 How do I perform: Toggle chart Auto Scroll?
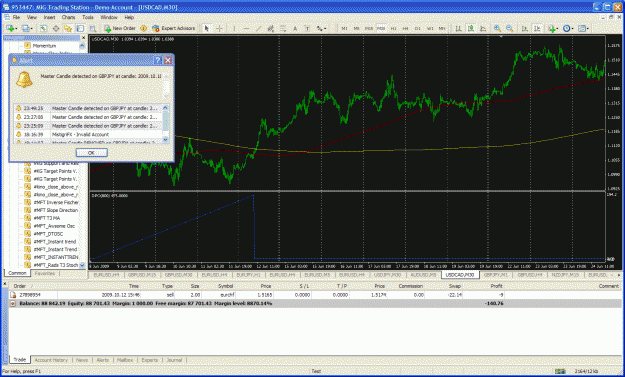pyautogui.click(x=525, y=28)
